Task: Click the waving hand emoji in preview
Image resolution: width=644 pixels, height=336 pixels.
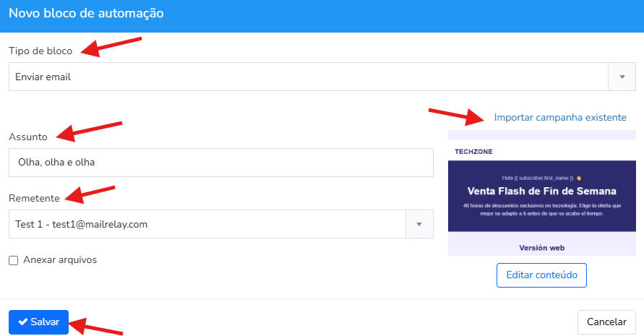Action: point(579,178)
